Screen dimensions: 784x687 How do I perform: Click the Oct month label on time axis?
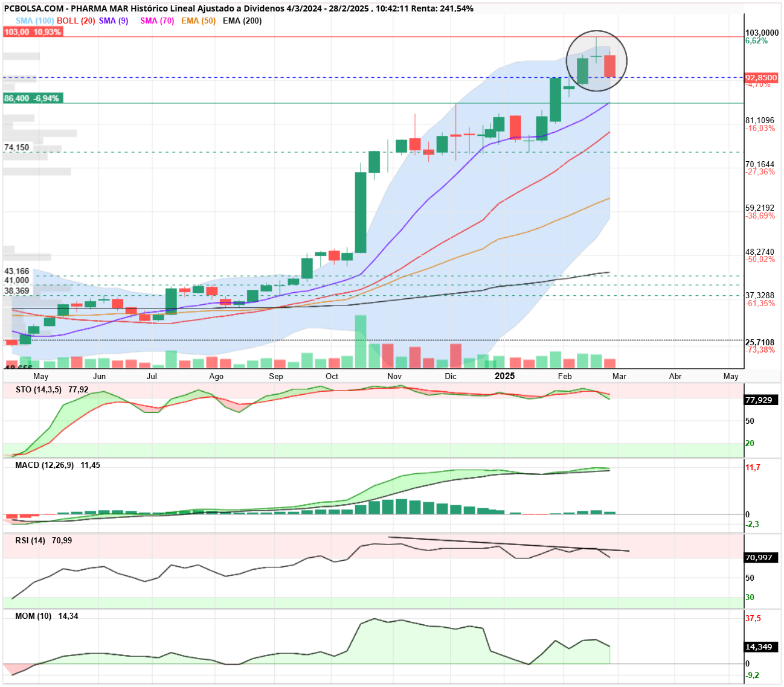[x=332, y=376]
